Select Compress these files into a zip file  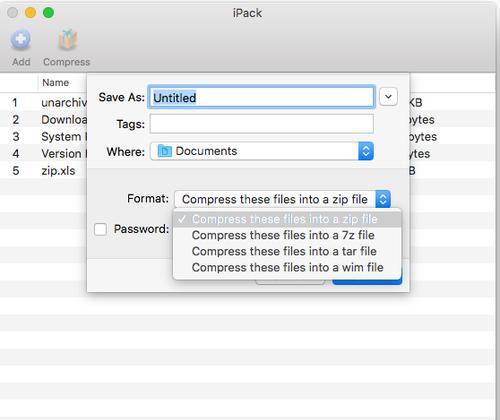[x=287, y=219]
